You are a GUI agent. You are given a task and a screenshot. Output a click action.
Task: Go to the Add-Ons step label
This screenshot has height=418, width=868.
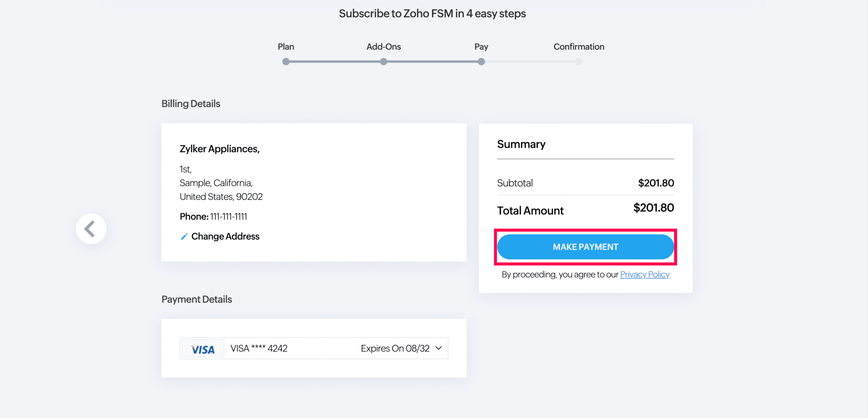pos(383,47)
